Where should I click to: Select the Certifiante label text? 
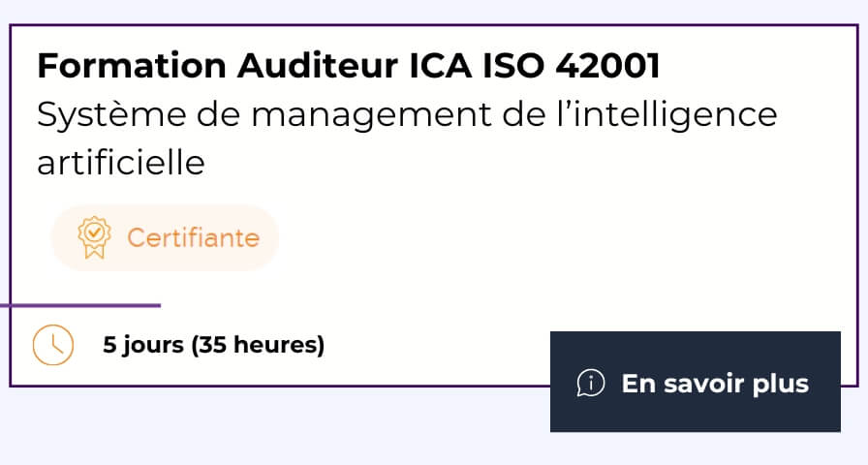pos(193,237)
